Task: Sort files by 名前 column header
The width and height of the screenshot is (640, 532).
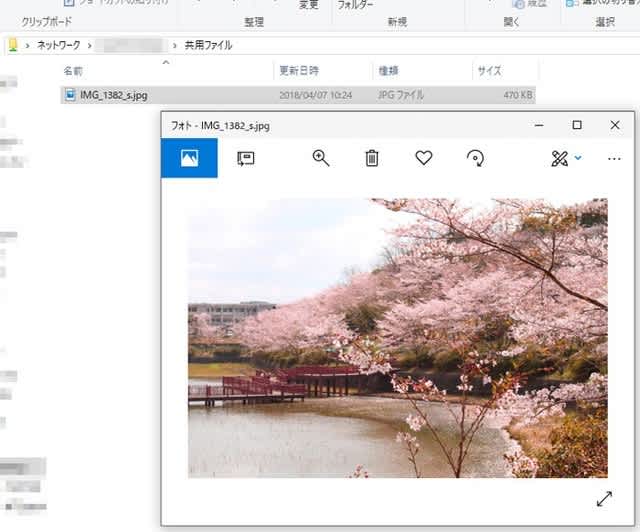Action: [x=73, y=71]
